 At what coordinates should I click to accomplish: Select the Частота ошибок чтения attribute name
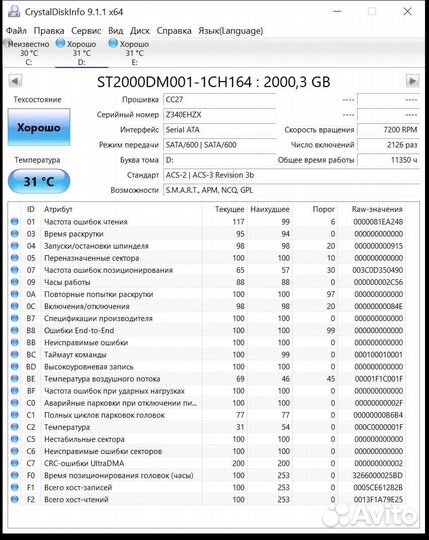click(x=86, y=222)
